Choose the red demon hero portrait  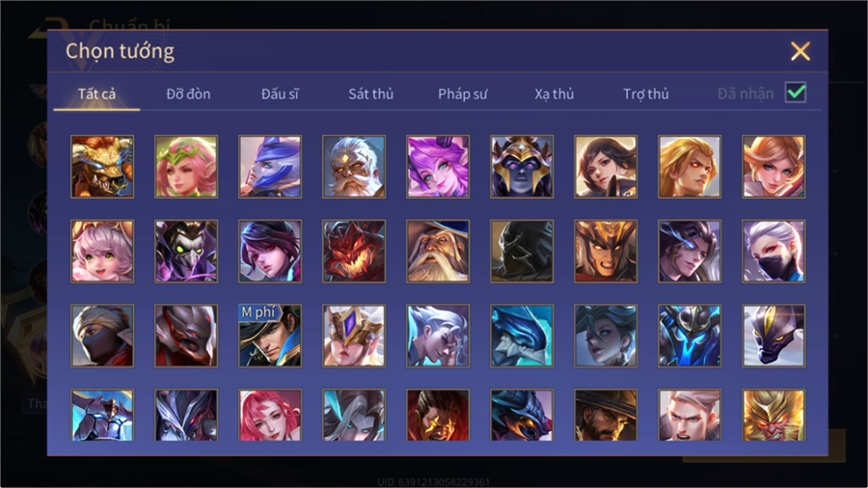(x=354, y=251)
